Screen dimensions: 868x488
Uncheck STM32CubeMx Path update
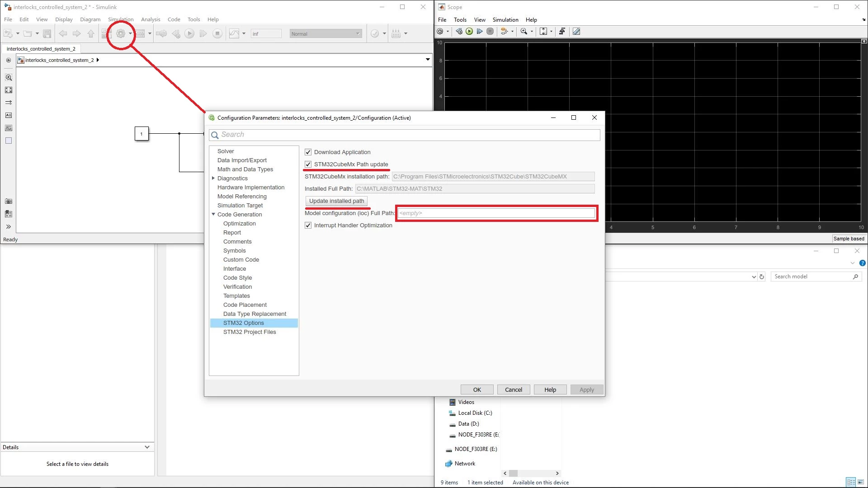coord(308,164)
